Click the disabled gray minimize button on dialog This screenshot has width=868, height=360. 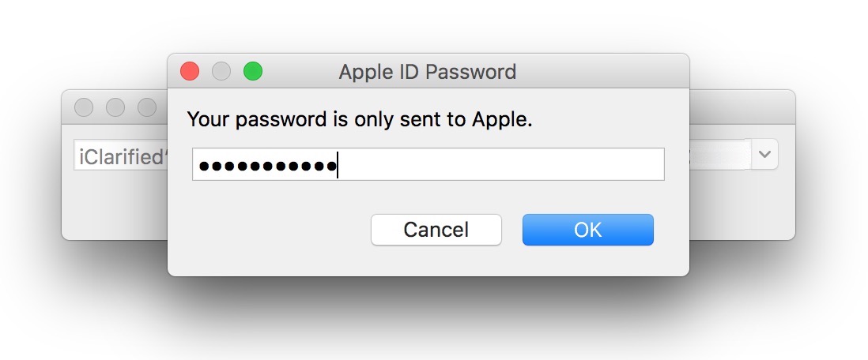click(221, 72)
